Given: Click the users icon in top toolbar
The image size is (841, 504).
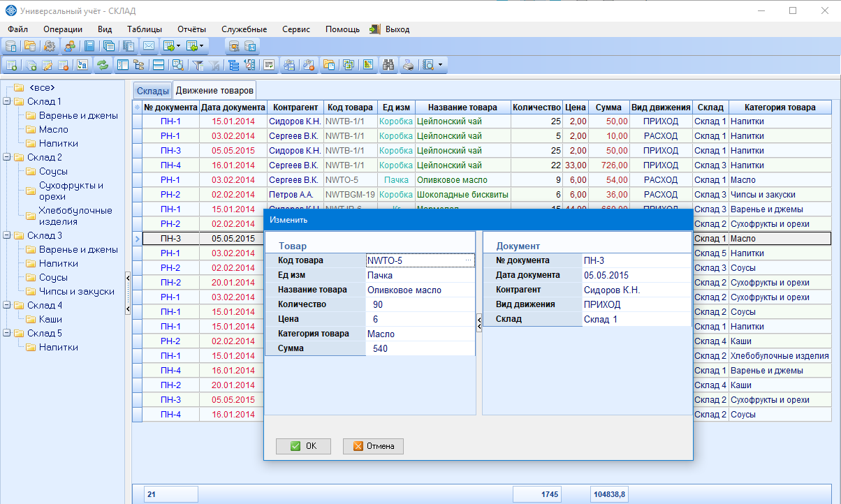Looking at the screenshot, I should 69,46.
